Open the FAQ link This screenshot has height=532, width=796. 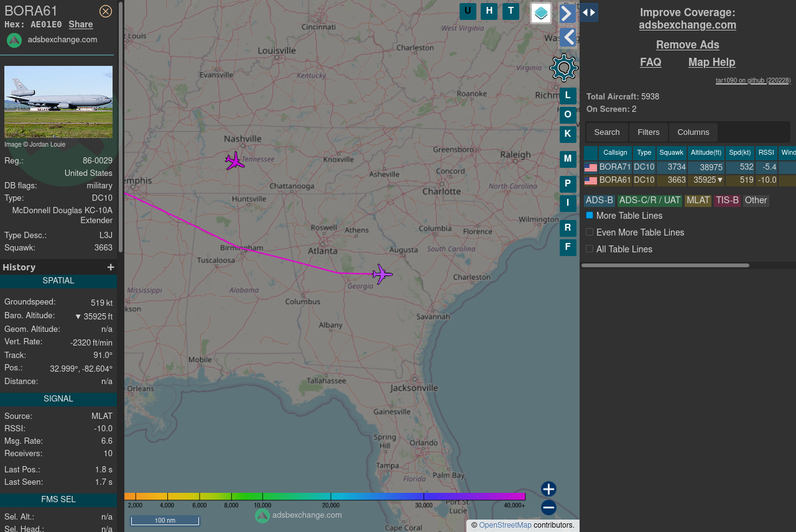coord(650,62)
